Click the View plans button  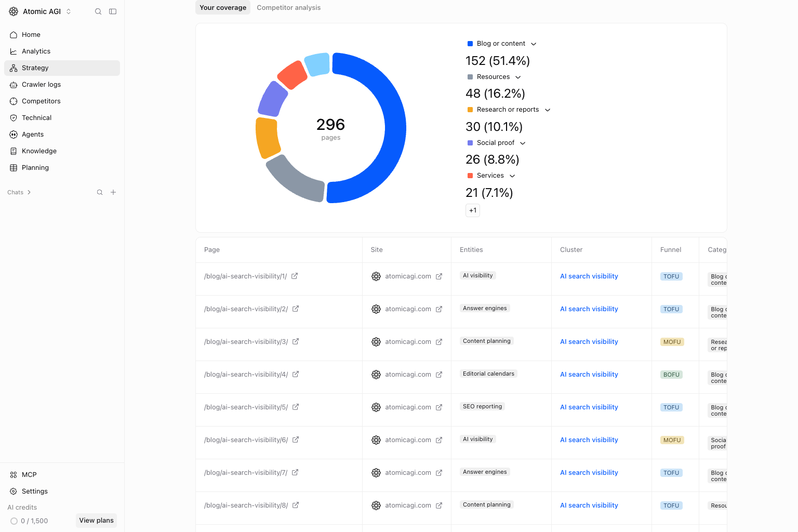click(x=96, y=521)
